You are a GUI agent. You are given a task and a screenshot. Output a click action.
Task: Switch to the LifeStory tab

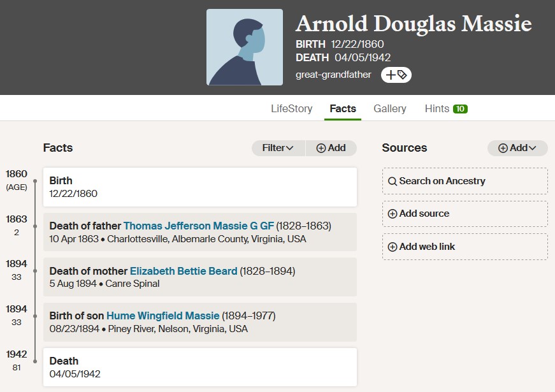(292, 109)
